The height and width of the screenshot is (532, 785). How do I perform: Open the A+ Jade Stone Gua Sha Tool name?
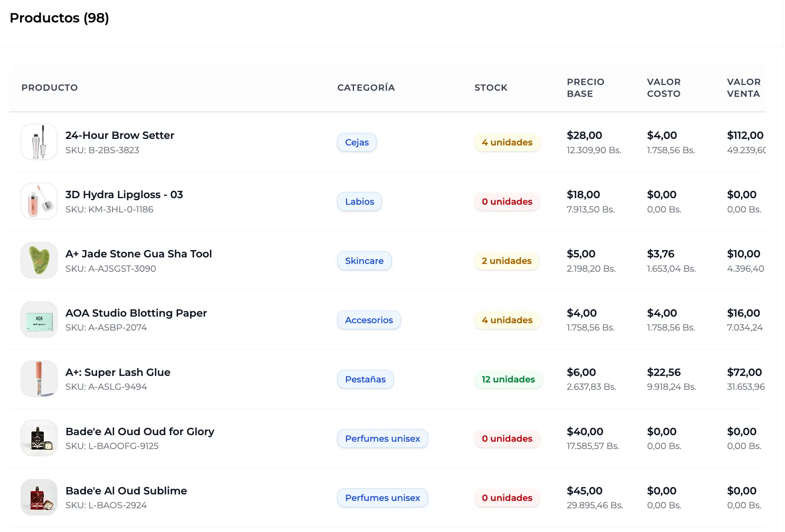pos(139,254)
